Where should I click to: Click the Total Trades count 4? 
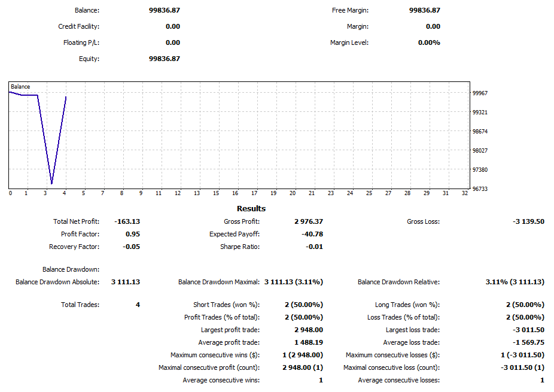138,305
